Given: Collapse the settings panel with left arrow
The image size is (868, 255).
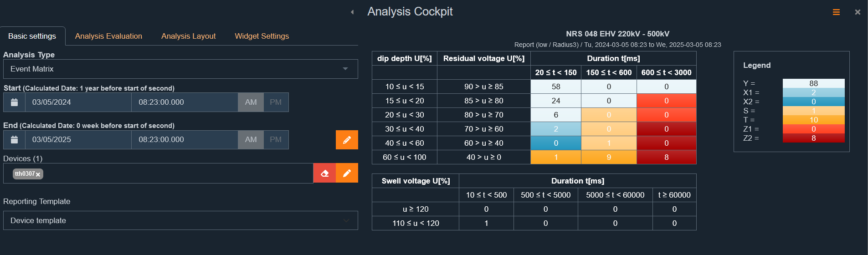Looking at the screenshot, I should click(352, 12).
